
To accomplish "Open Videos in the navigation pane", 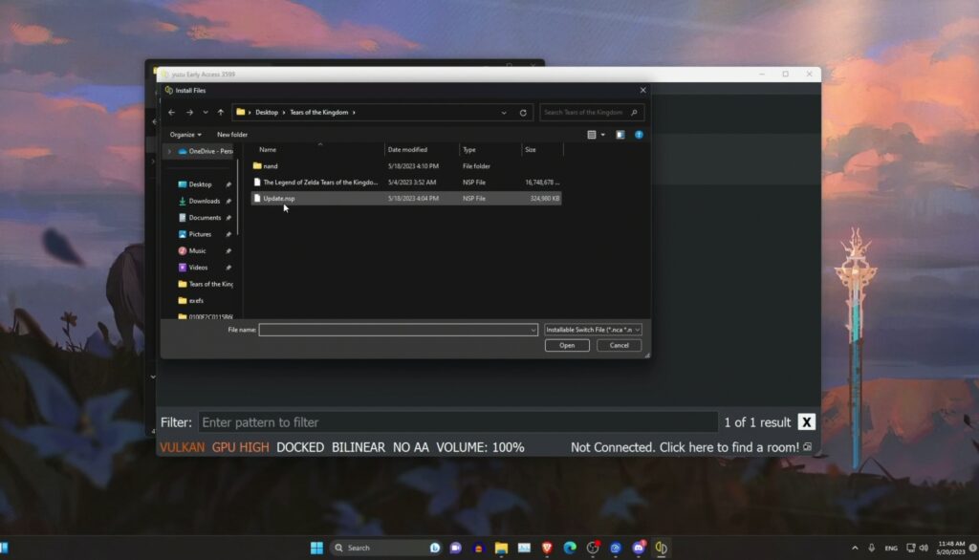I will (198, 268).
